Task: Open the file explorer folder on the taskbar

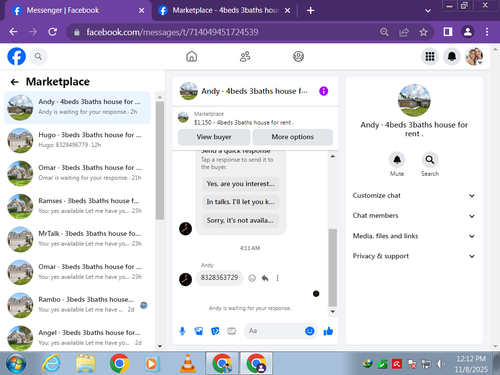Action: [85, 363]
